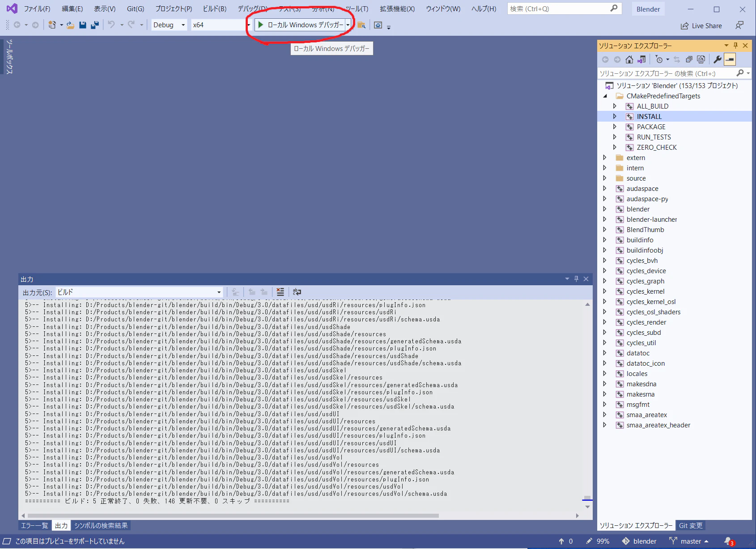Save the current file via floppy icon
The width and height of the screenshot is (756, 549).
tap(82, 25)
